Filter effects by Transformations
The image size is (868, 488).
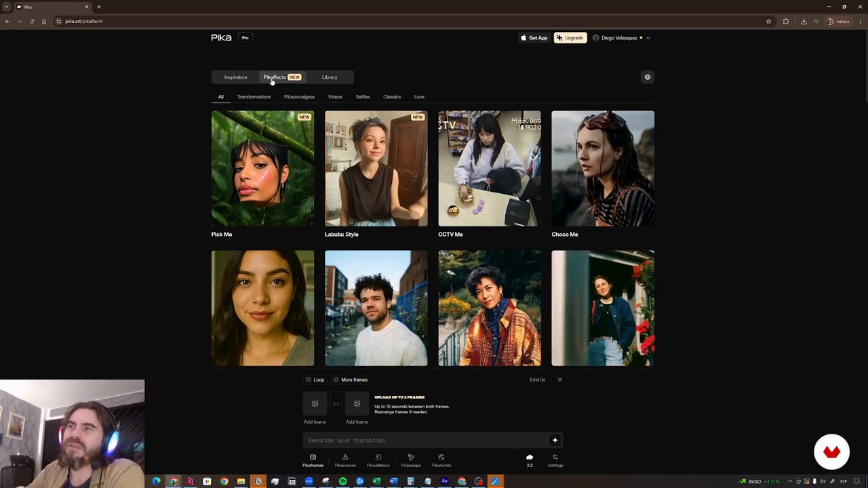[x=254, y=97]
